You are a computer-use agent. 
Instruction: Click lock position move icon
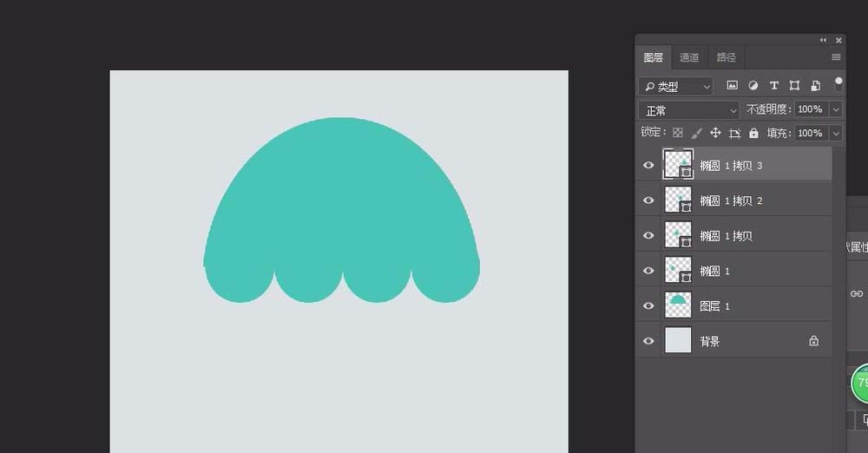(x=715, y=133)
